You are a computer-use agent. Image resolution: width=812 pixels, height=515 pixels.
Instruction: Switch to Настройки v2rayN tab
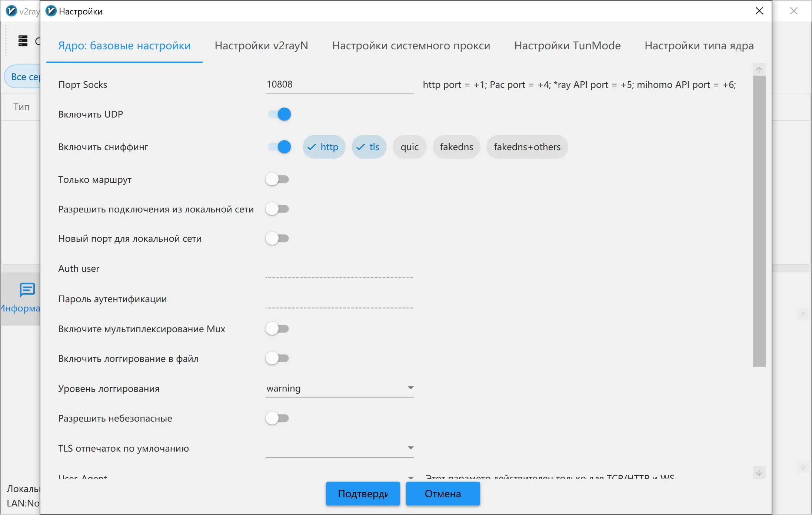(261, 46)
